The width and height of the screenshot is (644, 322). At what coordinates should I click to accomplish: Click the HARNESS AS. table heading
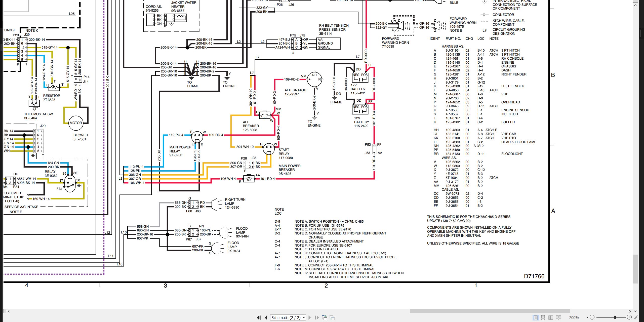453,46
